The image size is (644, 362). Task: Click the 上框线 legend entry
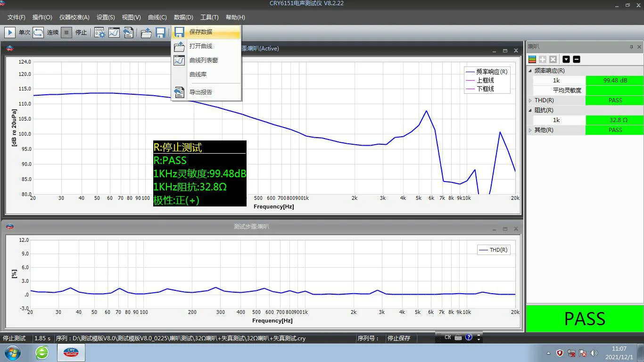click(485, 81)
